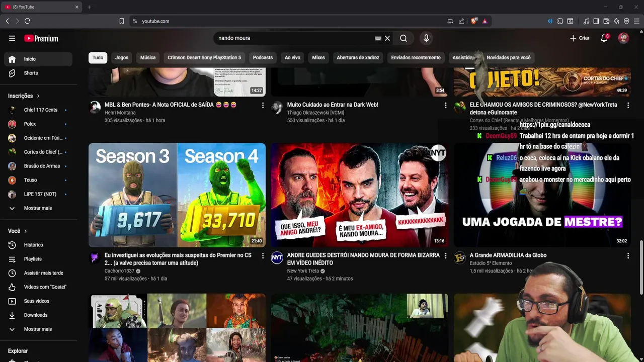
Task: Select the Jogos filter chip
Action: click(x=122, y=57)
